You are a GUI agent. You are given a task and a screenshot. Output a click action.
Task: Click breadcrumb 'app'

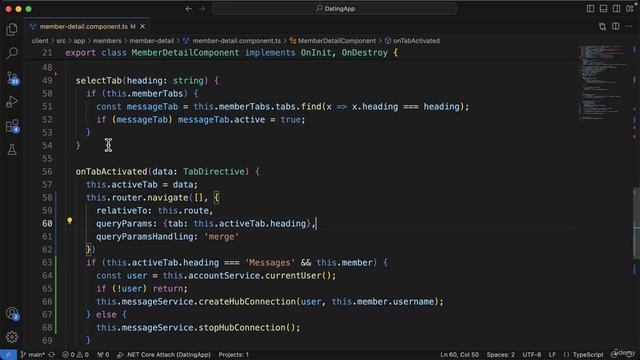point(79,41)
